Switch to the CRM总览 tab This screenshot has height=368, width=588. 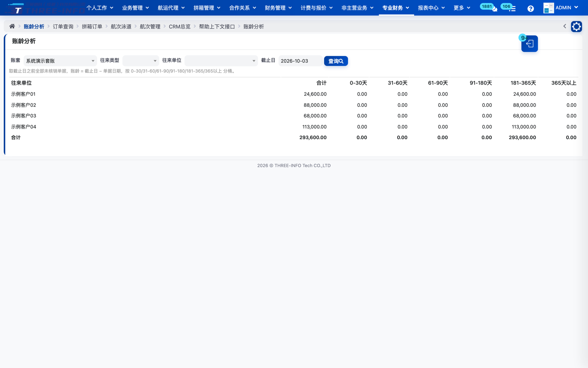179,26
